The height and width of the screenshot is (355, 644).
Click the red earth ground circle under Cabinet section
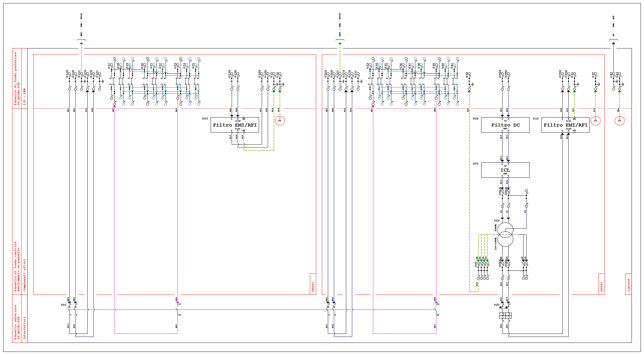(x=620, y=121)
